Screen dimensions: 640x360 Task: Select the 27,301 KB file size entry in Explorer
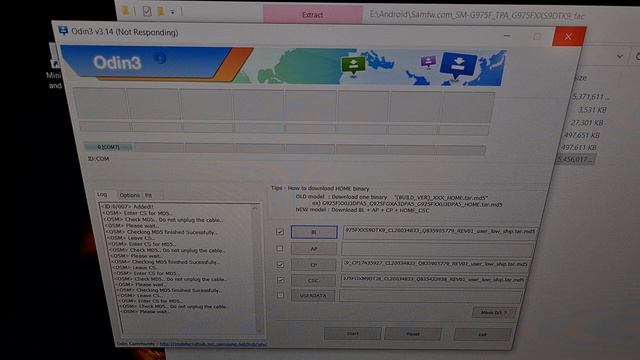click(x=587, y=122)
